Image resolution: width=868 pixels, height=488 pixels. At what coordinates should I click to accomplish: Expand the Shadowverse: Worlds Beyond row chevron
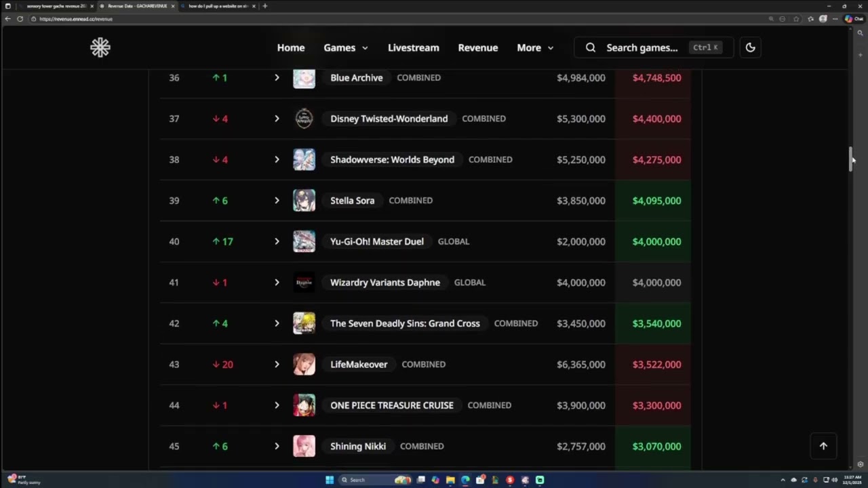(277, 159)
